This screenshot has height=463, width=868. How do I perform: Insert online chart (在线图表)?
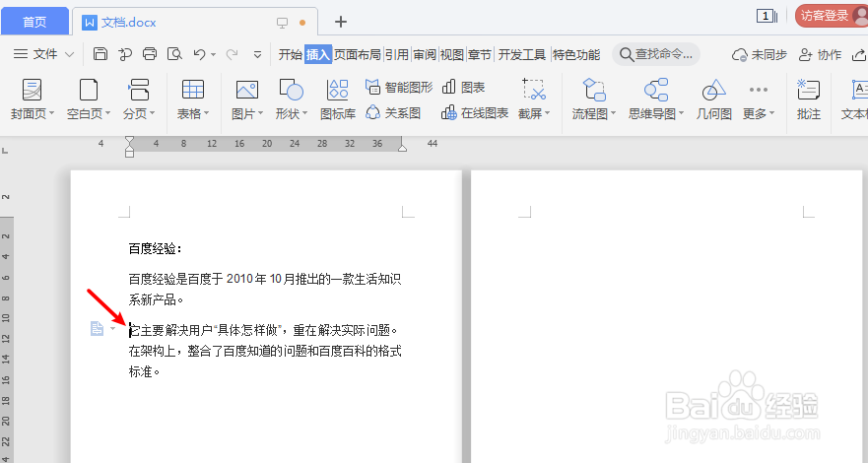(x=475, y=113)
